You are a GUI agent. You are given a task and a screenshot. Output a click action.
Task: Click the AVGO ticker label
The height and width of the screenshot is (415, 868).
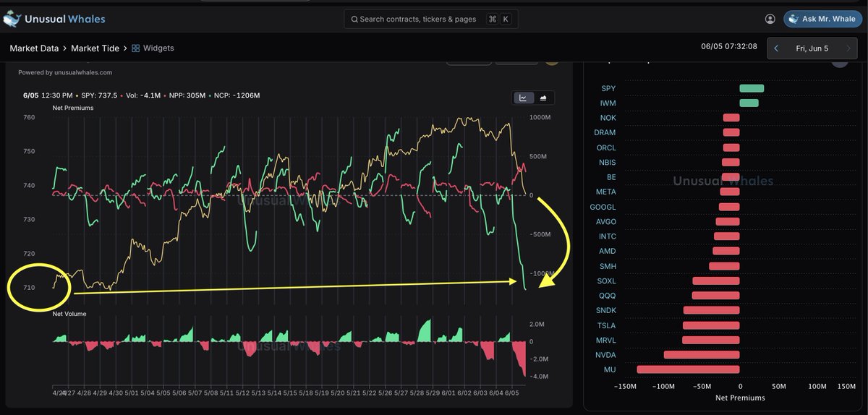(x=606, y=221)
